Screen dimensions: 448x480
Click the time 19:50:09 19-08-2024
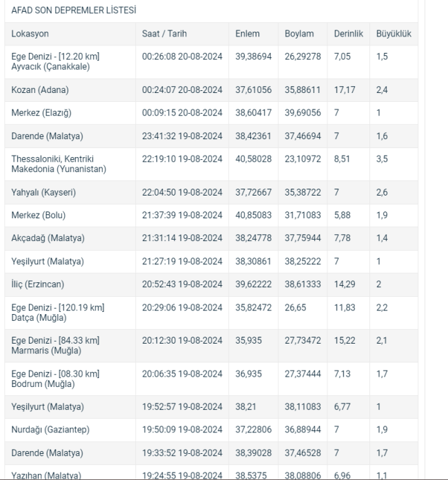coord(182,430)
